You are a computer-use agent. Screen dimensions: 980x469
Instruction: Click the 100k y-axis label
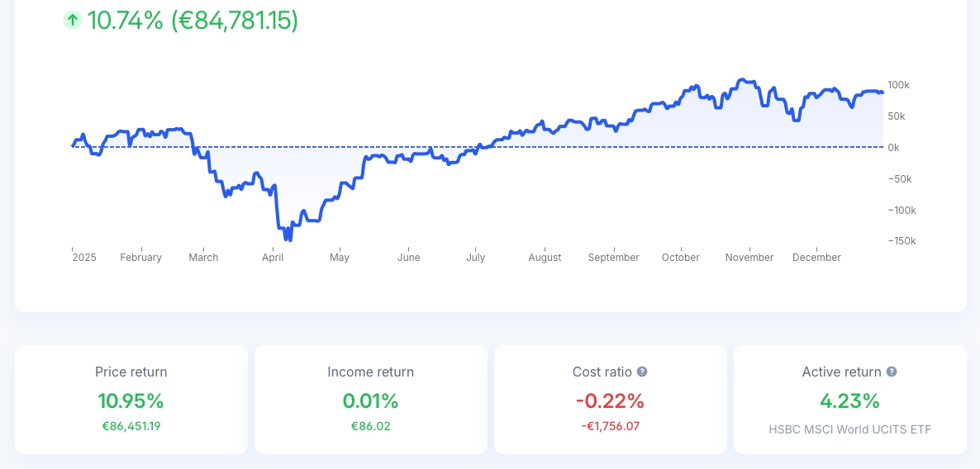click(x=898, y=85)
